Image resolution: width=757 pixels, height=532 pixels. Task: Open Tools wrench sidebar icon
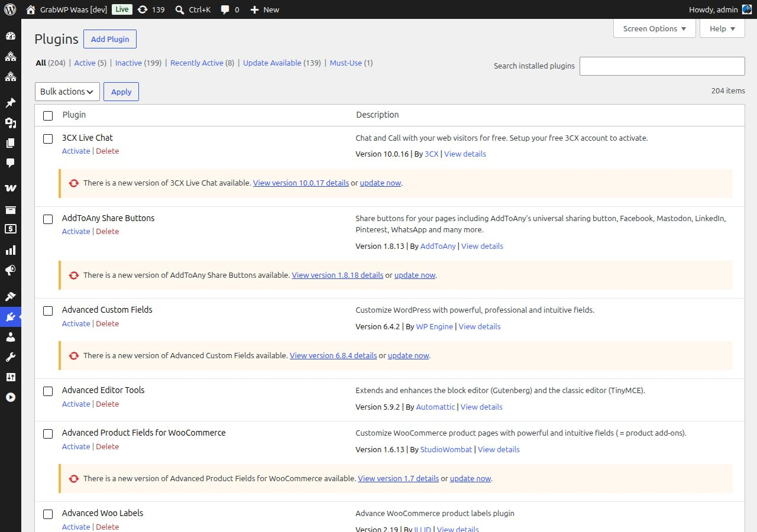[x=11, y=357]
